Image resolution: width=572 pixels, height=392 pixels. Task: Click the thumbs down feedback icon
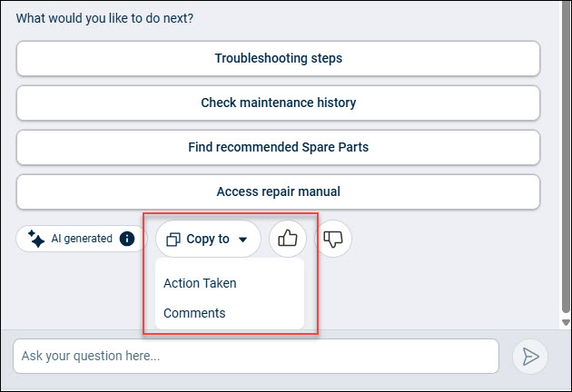tap(333, 239)
